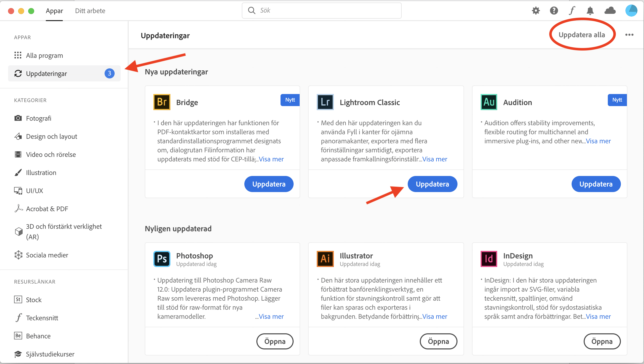Viewport: 644px width, 364px height.
Task: Expand Audition description via Visa mer
Action: (598, 141)
